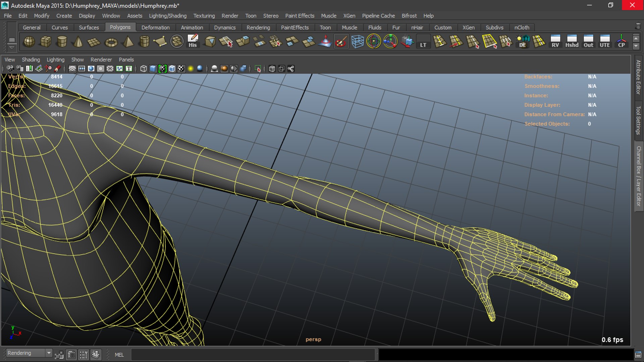
Task: Click the viewport View menu
Action: click(9, 59)
